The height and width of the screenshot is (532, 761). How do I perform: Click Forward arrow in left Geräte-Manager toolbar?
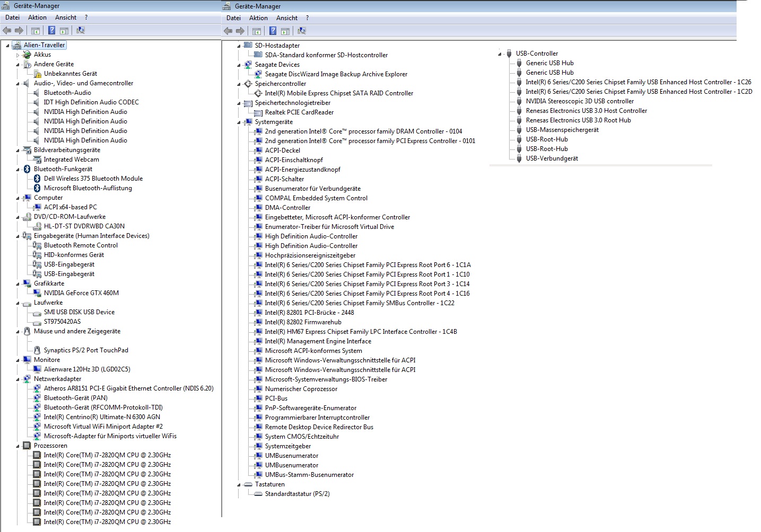coord(19,30)
